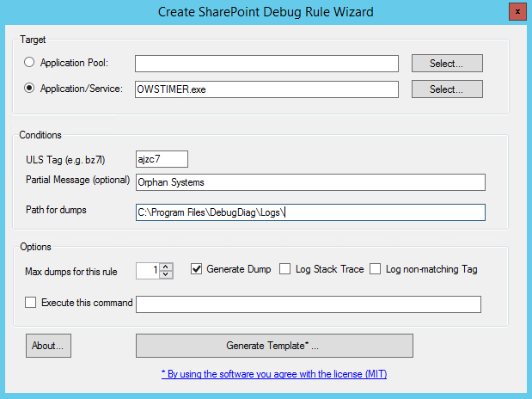The height and width of the screenshot is (399, 532).
Task: Check the Execute this command checkbox
Action: pyautogui.click(x=32, y=303)
